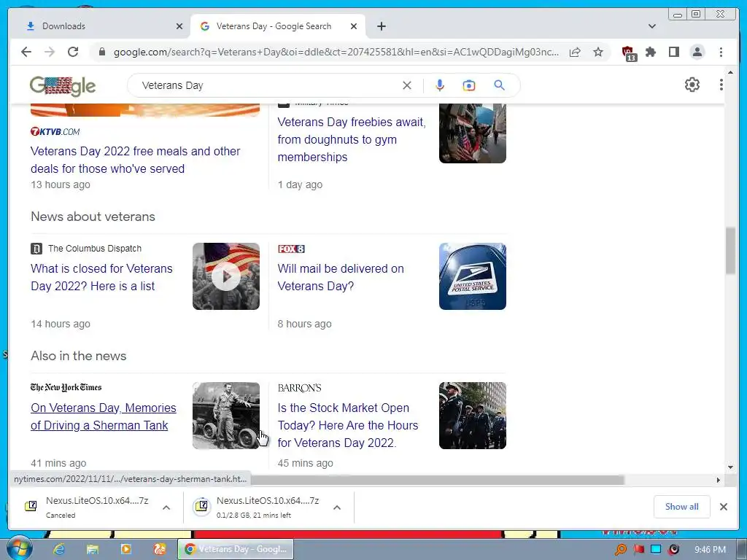The image size is (747, 560).
Task: Click the magnifier tray icon
Action: (620, 549)
